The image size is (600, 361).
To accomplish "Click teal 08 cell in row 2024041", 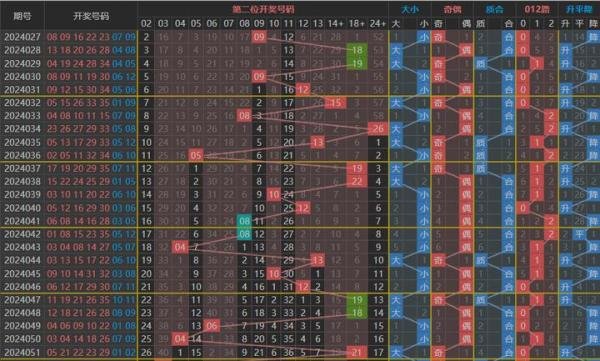I will [x=244, y=221].
